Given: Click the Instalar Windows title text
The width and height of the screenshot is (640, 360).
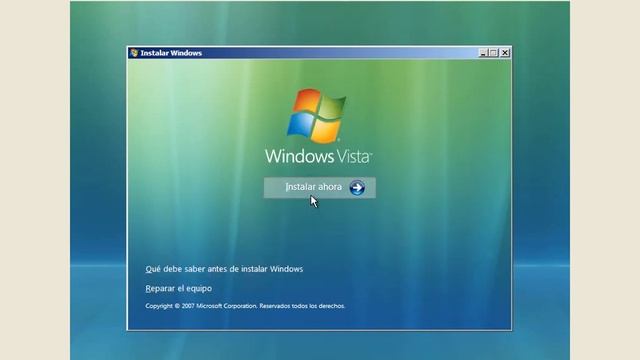Looking at the screenshot, I should click(171, 53).
